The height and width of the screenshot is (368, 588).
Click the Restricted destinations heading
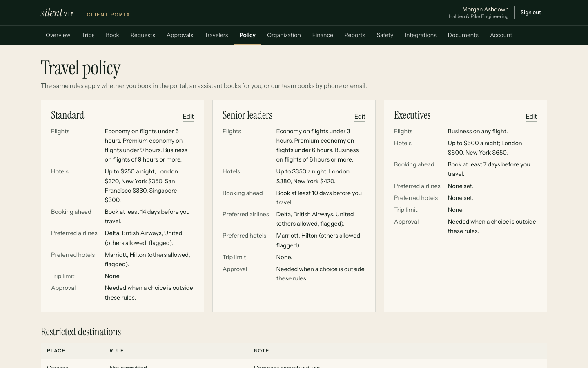(81, 332)
